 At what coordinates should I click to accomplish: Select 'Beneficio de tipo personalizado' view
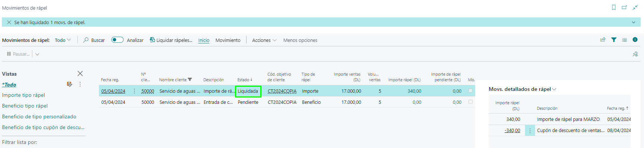[x=39, y=116]
